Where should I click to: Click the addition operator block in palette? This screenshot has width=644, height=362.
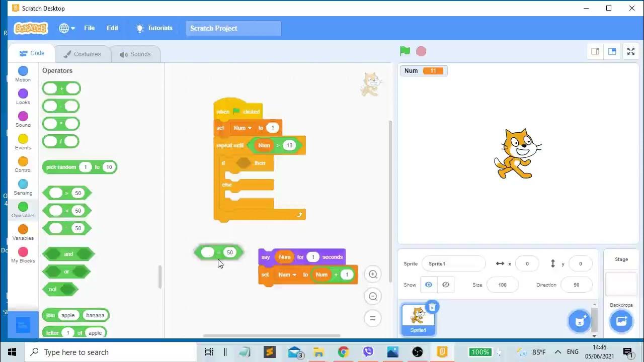(x=61, y=88)
